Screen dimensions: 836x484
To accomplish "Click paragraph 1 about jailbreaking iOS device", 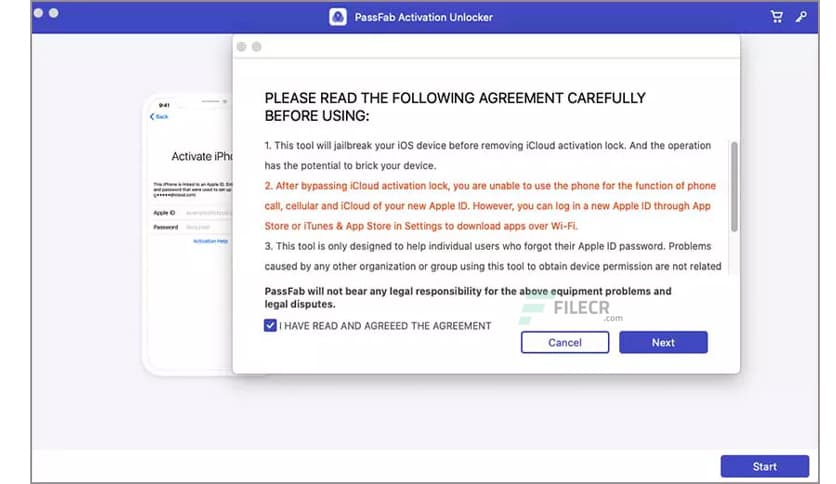I will 488,155.
